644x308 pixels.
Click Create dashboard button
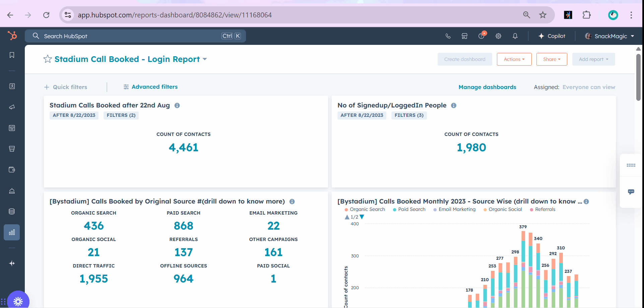465,59
